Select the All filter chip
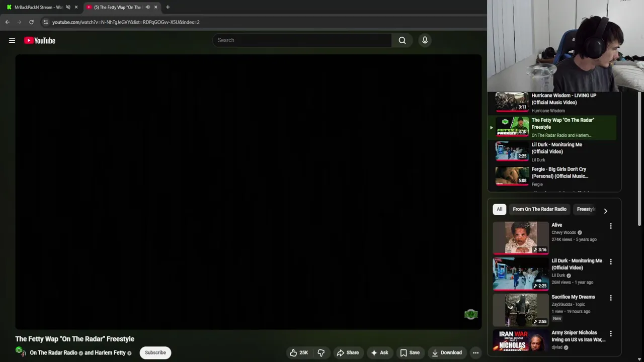Screen dimensions: 644x362 [500, 209]
